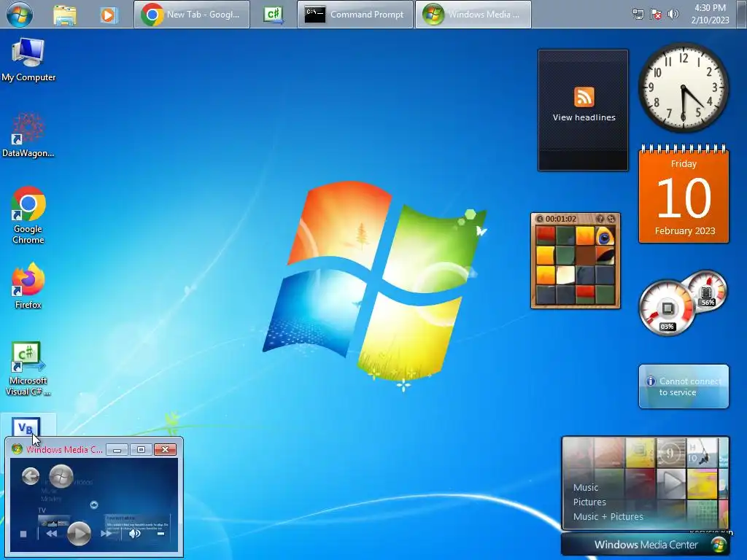Image resolution: width=747 pixels, height=560 pixels.
Task: Launch Windows Media Player from the taskbar
Action: 108,15
